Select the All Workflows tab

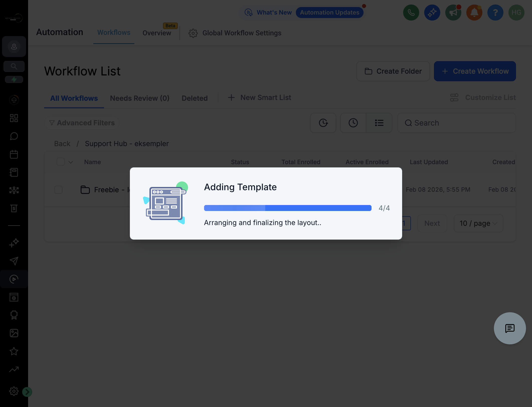coord(74,98)
